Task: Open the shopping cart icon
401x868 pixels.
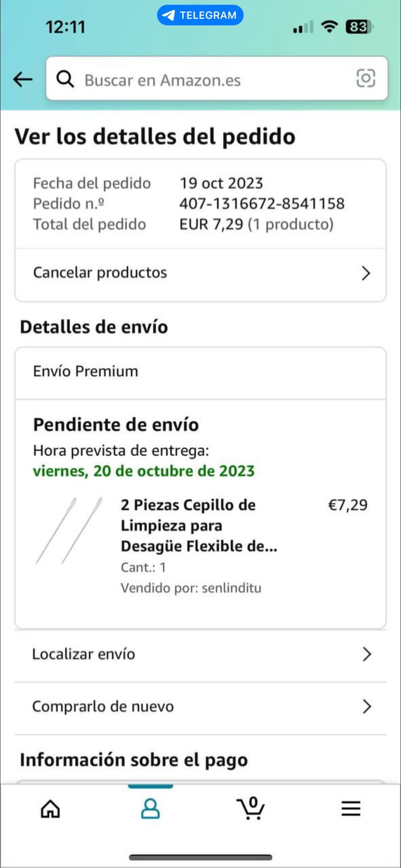Action: [251, 808]
